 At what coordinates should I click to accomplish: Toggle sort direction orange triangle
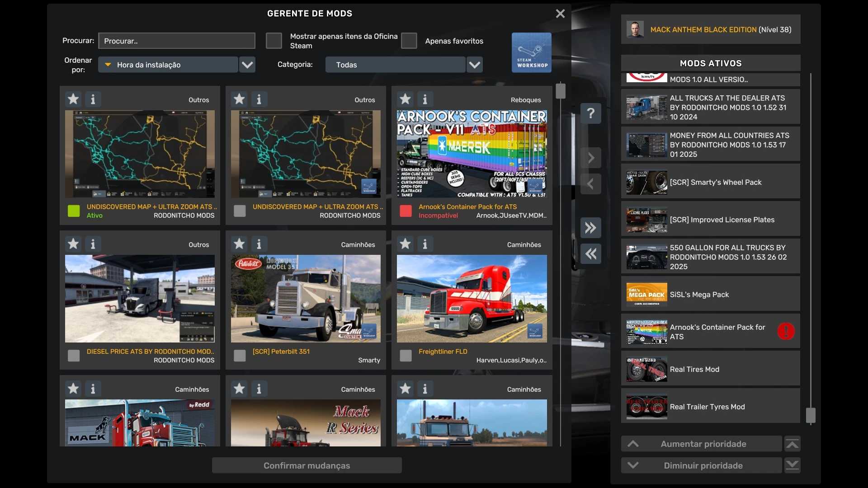tap(108, 65)
